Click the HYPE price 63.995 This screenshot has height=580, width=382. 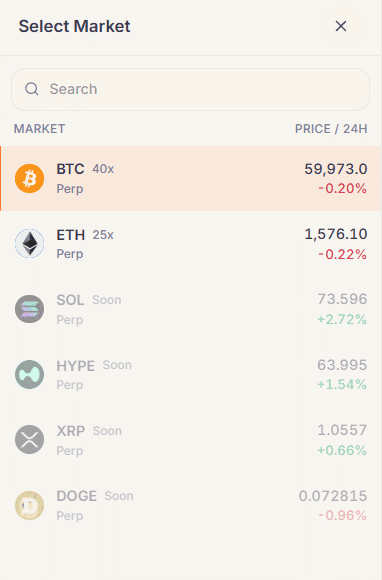(342, 365)
